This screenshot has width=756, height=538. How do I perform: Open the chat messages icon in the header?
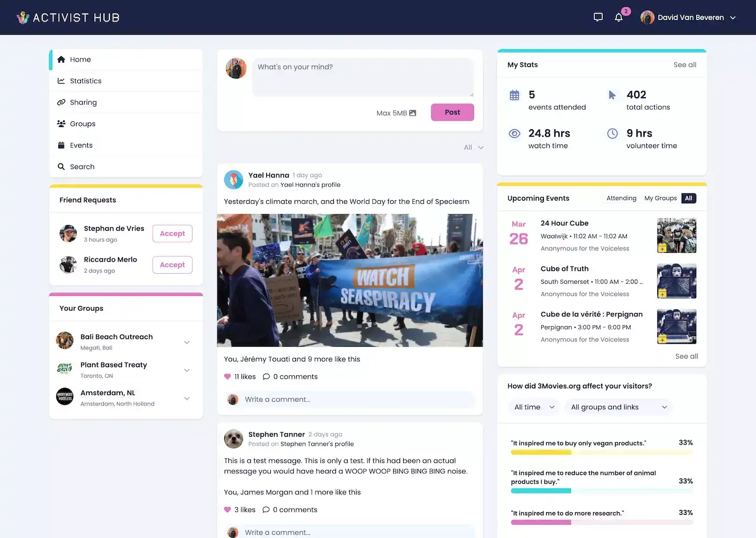(x=598, y=17)
